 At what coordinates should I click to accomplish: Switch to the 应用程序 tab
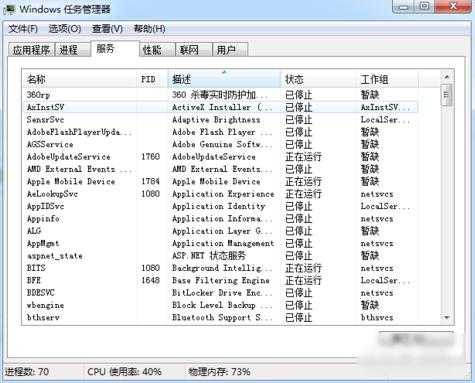31,50
